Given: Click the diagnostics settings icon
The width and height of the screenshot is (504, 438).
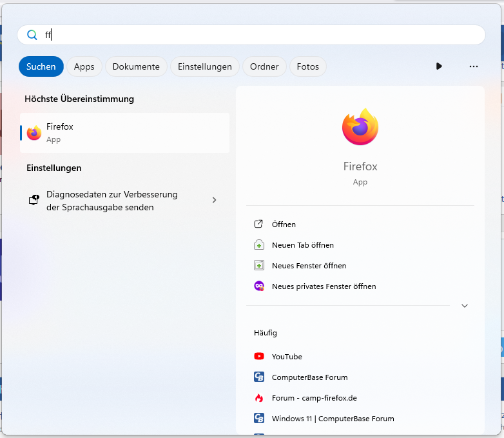Looking at the screenshot, I should [34, 200].
